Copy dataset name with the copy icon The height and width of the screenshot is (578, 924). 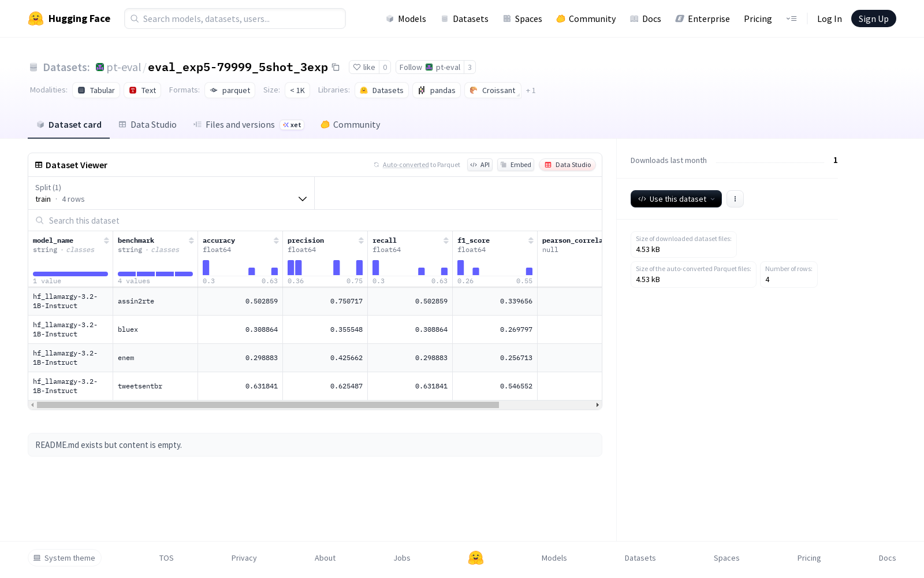pyautogui.click(x=336, y=67)
